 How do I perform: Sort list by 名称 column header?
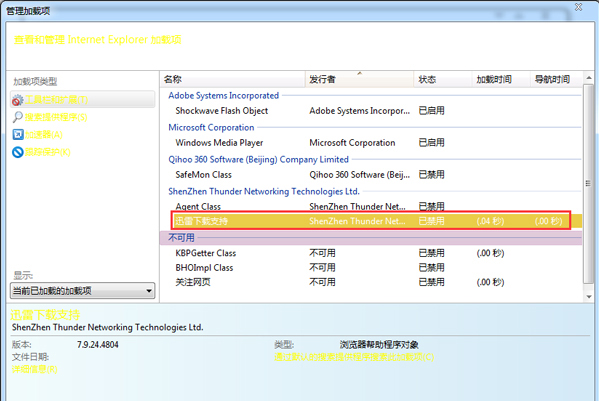(233, 79)
